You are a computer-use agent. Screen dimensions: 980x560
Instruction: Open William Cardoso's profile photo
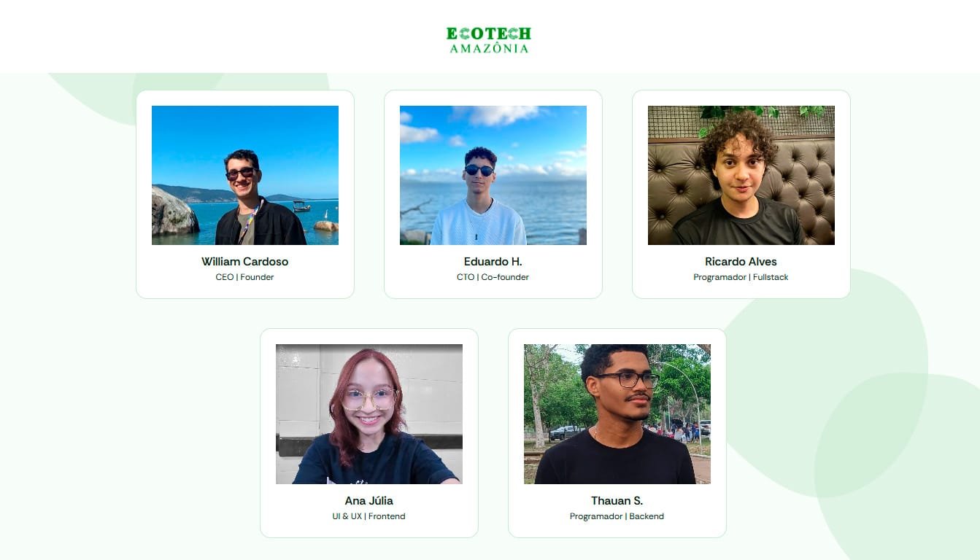[245, 175]
